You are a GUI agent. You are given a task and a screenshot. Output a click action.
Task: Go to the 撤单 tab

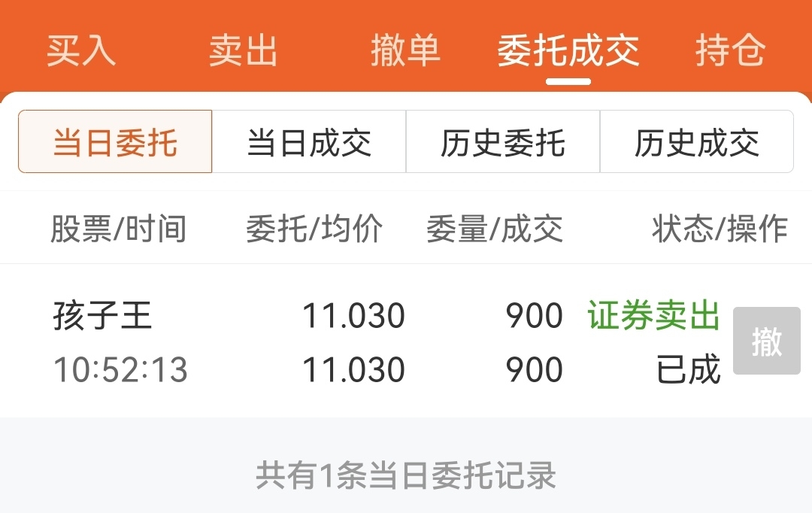(x=405, y=50)
